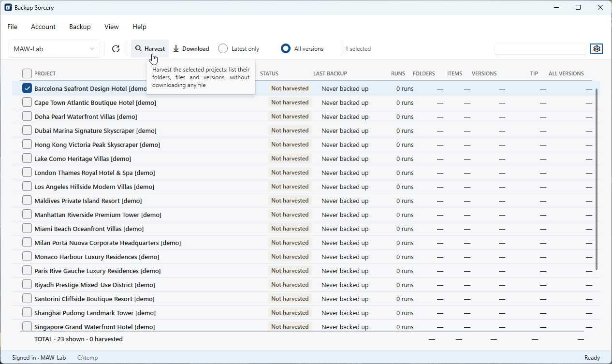Open the View menu
612x364 pixels.
[x=111, y=27]
